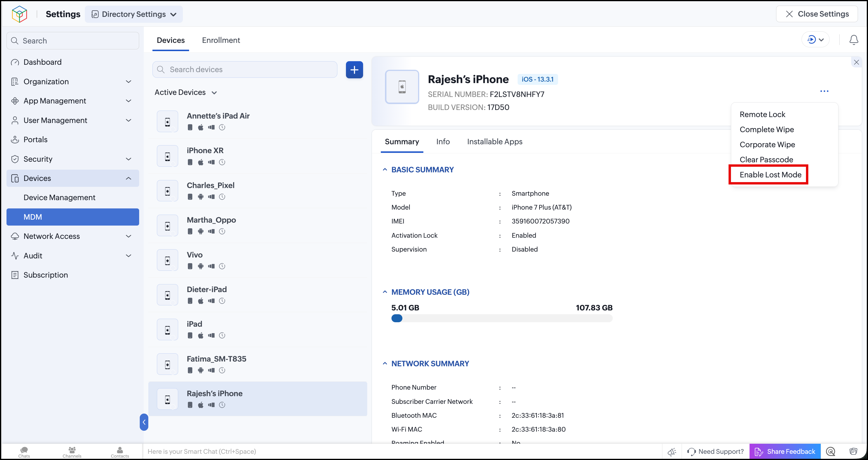Click the blue add device plus button

point(354,70)
